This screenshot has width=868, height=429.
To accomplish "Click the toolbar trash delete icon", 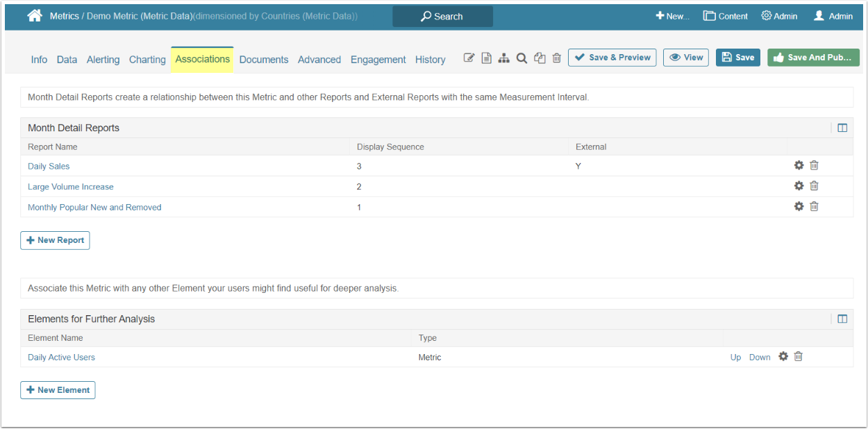I will tap(556, 58).
